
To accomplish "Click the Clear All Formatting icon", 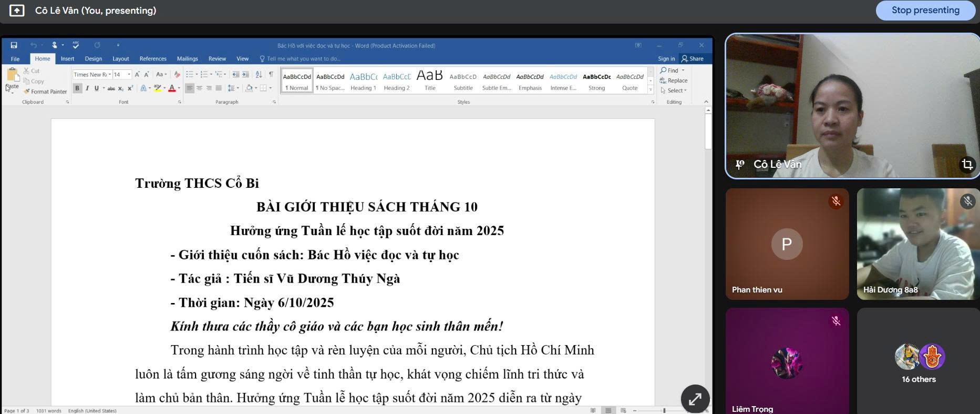I will (x=177, y=75).
